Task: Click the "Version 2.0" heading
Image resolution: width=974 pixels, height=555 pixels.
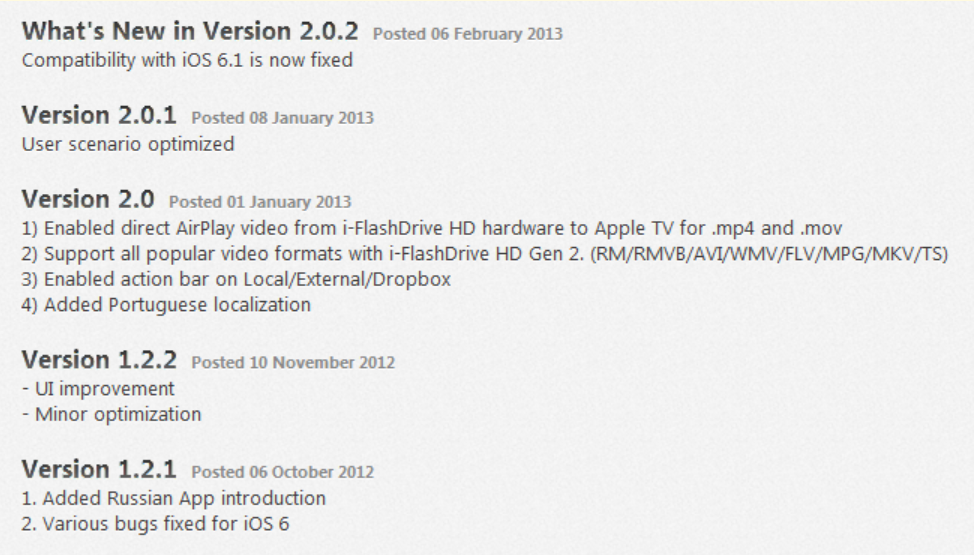Action: click(88, 200)
